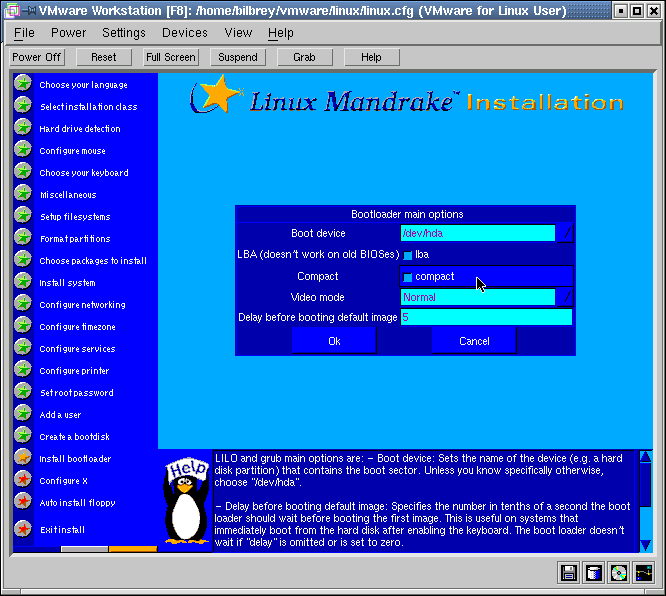
Task: Click the green star beside Choose your language
Action: (22, 84)
